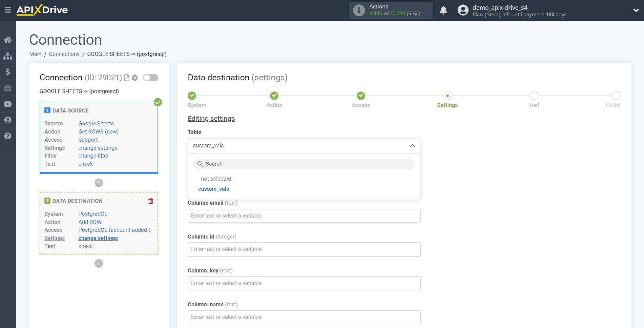Click the Editing settings heading
The width and height of the screenshot is (644, 328).
(211, 119)
